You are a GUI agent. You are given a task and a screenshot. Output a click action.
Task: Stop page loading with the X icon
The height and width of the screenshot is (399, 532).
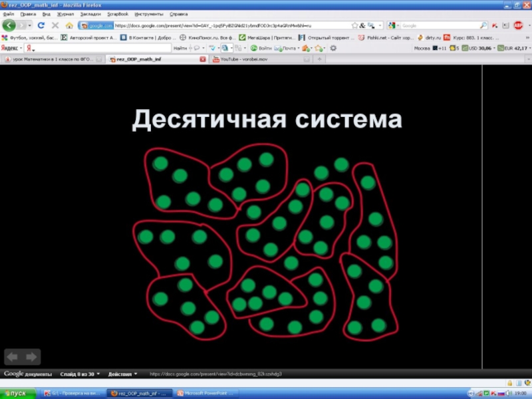pyautogui.click(x=55, y=25)
